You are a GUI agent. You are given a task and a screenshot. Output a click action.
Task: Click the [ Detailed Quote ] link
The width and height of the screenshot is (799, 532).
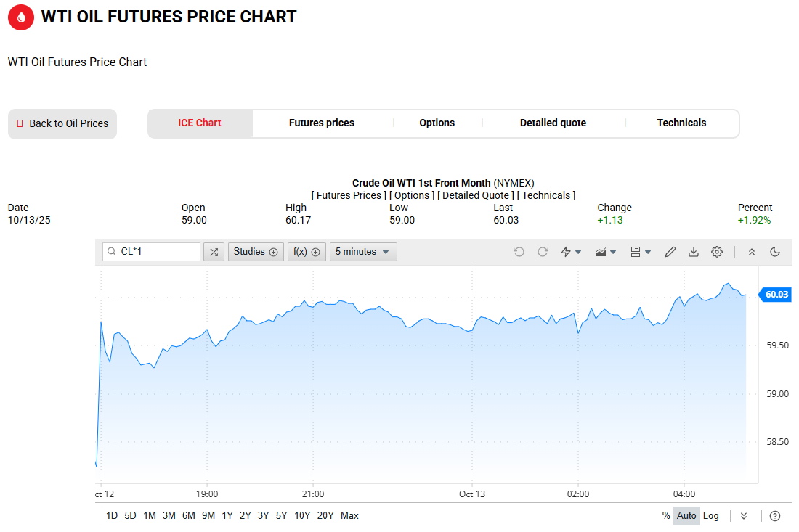pos(476,195)
